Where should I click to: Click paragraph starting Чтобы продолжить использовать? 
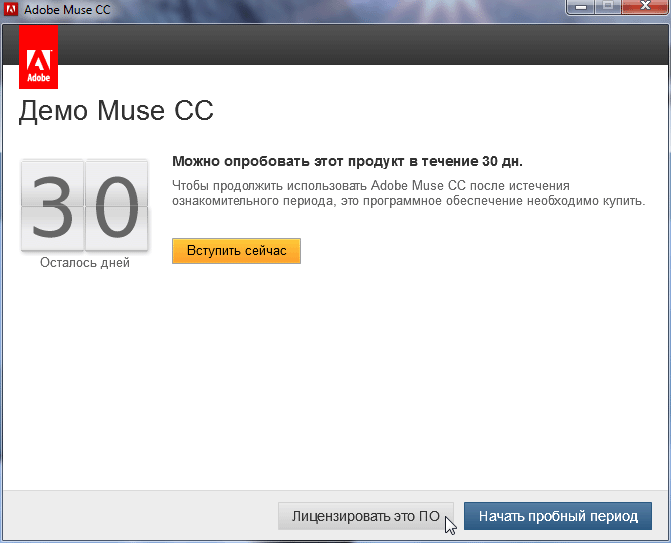click(408, 193)
